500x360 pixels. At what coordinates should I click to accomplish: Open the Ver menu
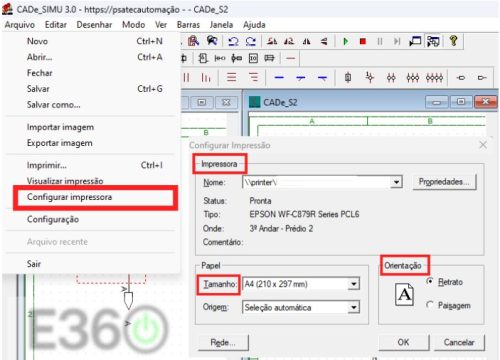(x=161, y=25)
